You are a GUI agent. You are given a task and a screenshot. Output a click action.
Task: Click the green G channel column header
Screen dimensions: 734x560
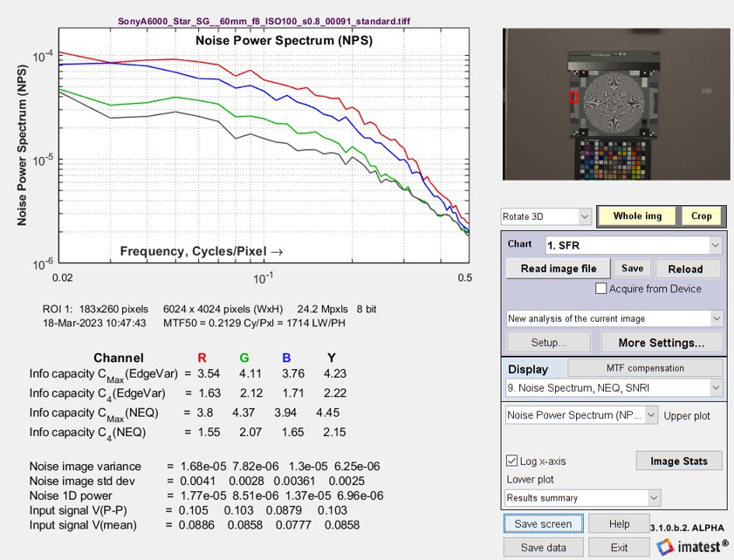244,358
